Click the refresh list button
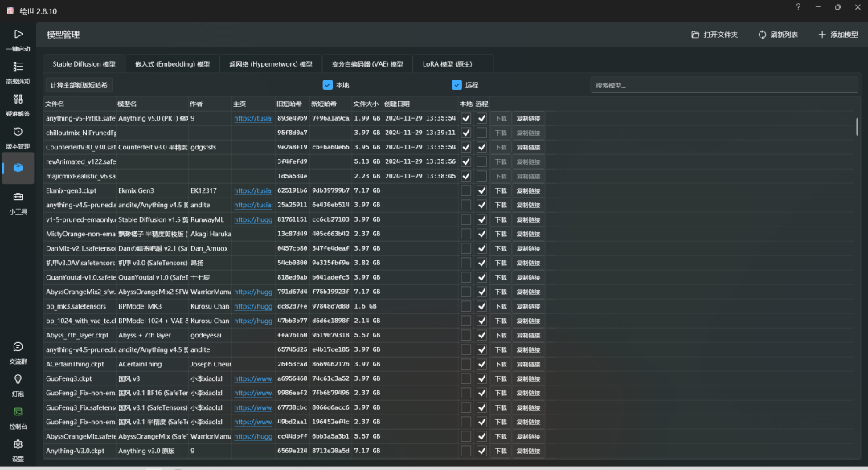The height and width of the screenshot is (470, 868). pyautogui.click(x=778, y=35)
